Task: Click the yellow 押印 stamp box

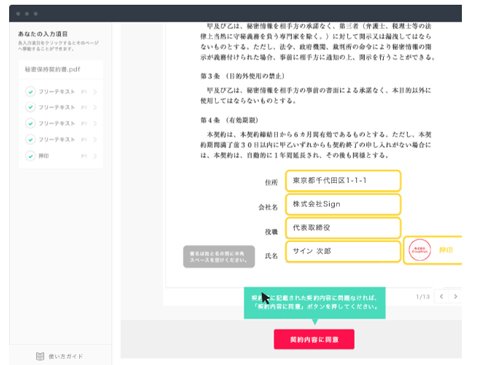Action: click(x=433, y=250)
